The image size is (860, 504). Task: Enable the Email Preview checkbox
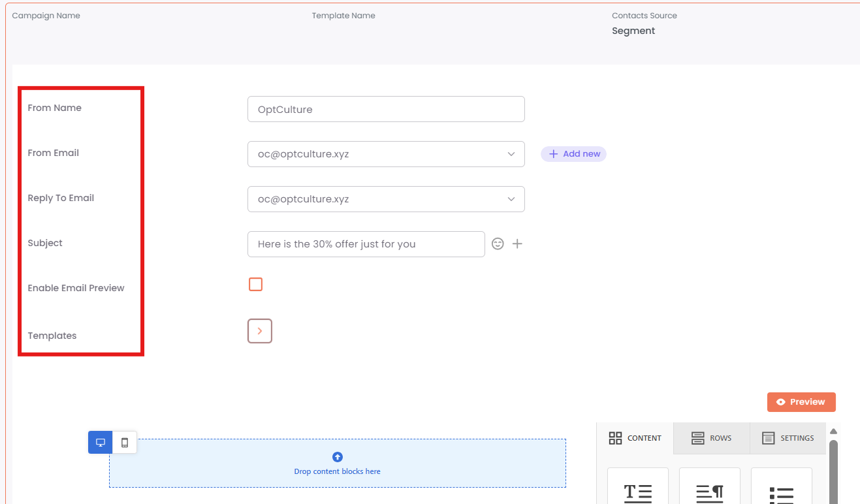pos(255,284)
